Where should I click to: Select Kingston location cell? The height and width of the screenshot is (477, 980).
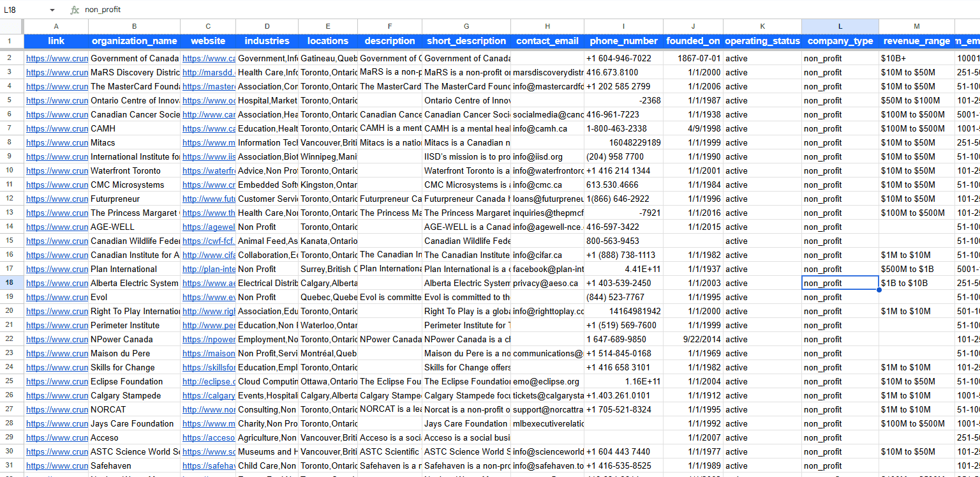tap(328, 185)
